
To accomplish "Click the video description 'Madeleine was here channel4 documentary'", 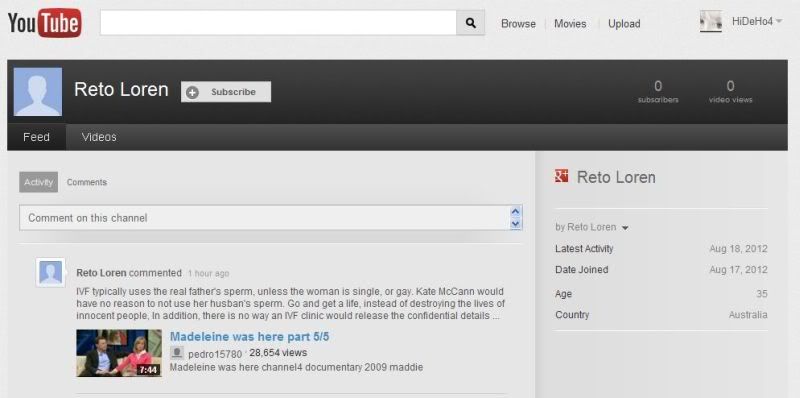I will click(x=296, y=367).
